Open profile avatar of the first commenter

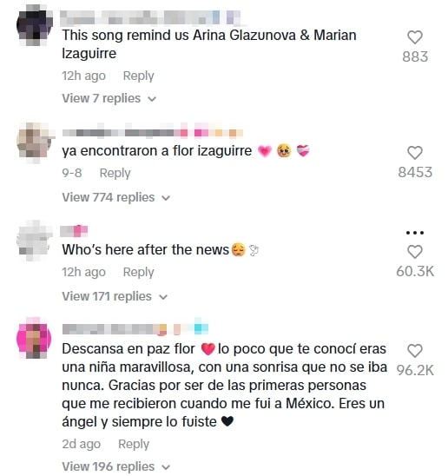coord(34,25)
